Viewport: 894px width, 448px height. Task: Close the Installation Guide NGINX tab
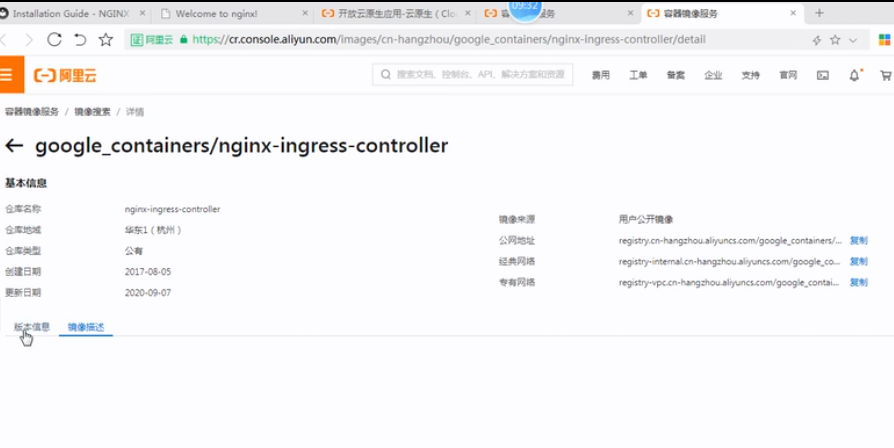(x=142, y=13)
